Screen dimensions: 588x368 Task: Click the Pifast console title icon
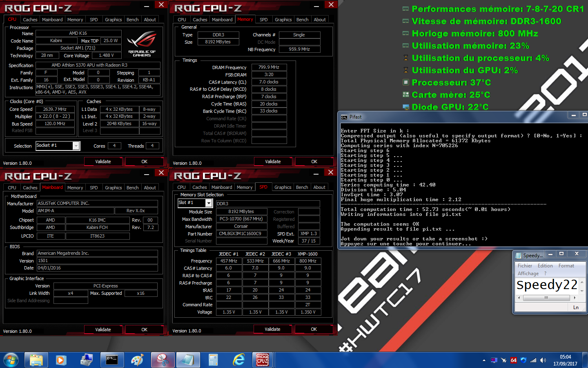(x=344, y=117)
